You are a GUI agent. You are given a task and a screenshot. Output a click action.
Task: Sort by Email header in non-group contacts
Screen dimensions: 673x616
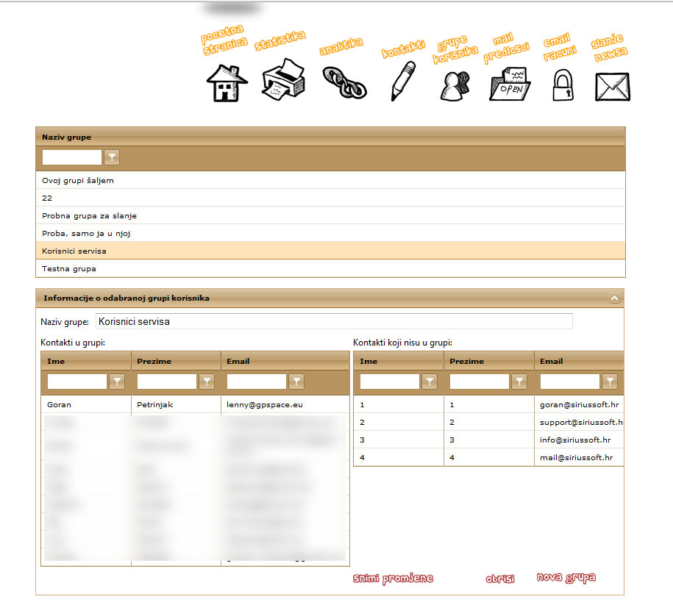tap(579, 361)
